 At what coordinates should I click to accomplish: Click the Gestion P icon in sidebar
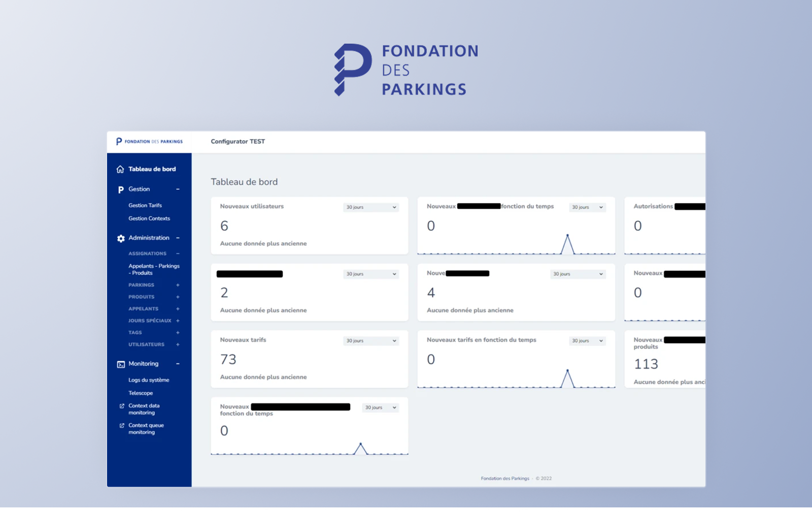tap(121, 189)
